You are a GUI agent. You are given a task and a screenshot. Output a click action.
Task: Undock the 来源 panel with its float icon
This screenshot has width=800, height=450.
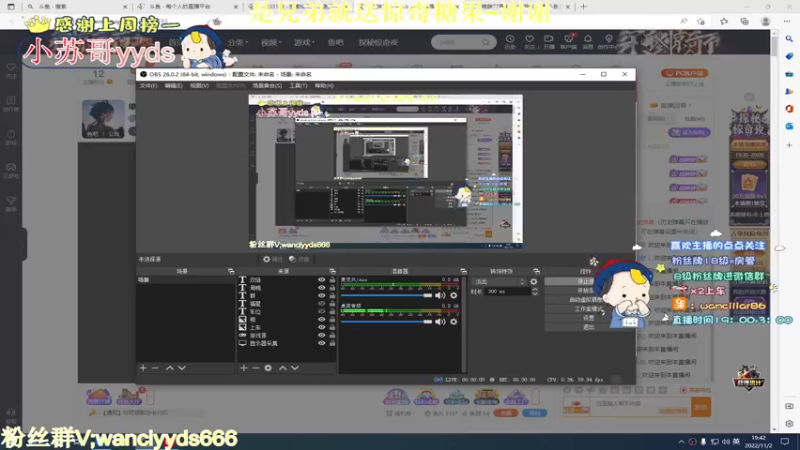(x=332, y=271)
